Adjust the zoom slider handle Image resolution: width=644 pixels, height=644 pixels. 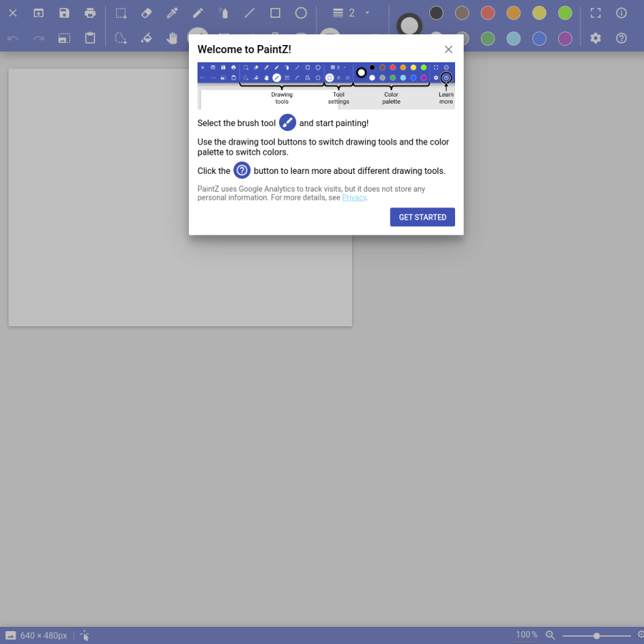click(596, 636)
